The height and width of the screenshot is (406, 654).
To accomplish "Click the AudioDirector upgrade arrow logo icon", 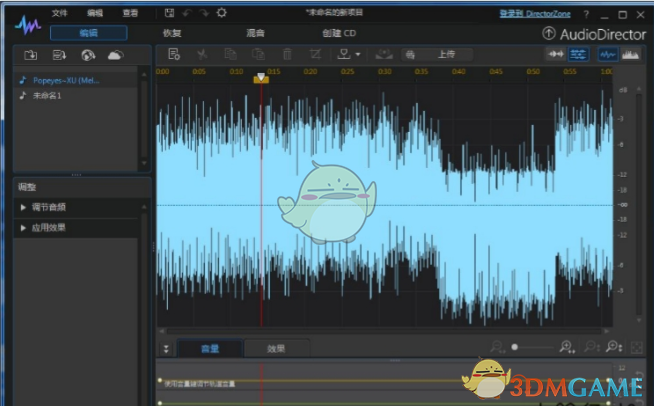I will coord(549,33).
